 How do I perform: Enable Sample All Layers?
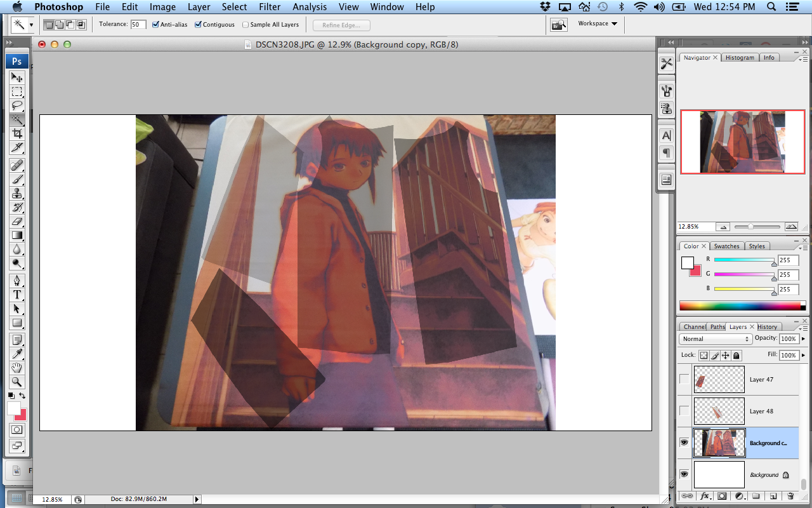tap(246, 25)
